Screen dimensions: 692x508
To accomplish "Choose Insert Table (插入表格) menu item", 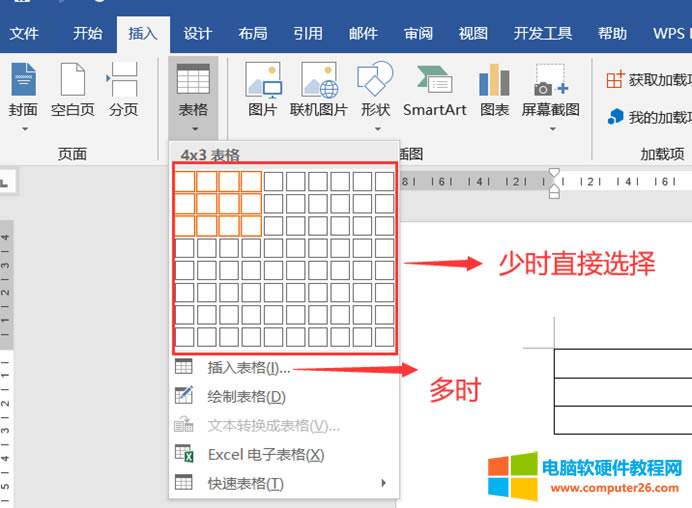I will [x=248, y=368].
